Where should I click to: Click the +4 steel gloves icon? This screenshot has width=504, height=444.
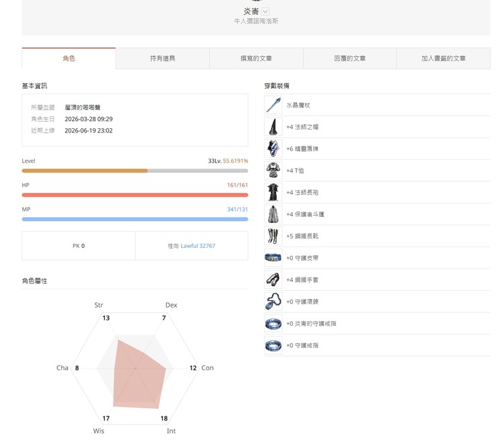(274, 280)
